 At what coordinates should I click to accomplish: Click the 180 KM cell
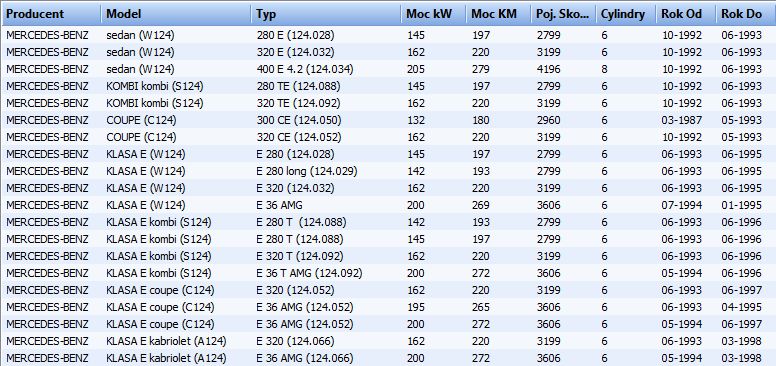(x=481, y=120)
